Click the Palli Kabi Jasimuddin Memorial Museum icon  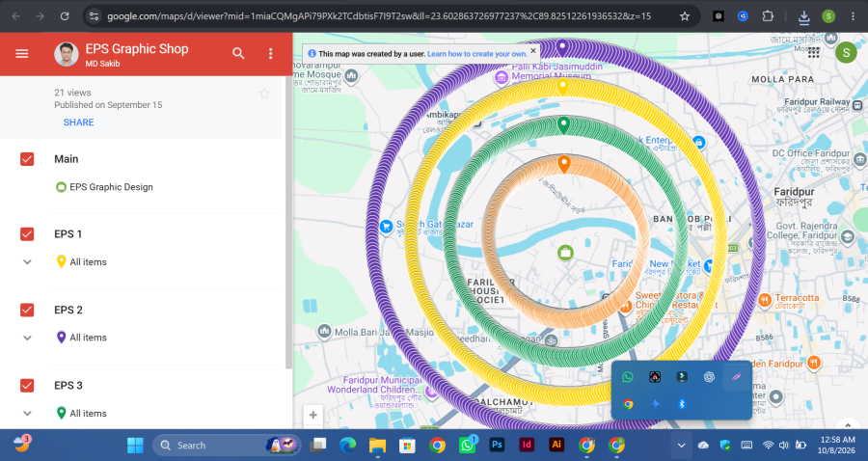[x=502, y=77]
